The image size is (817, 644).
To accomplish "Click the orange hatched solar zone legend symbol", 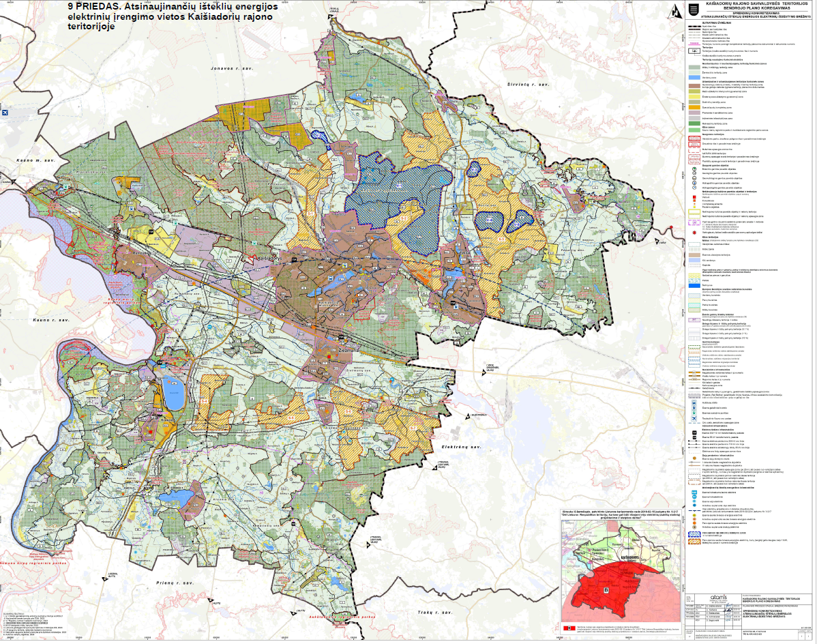I will click(694, 540).
